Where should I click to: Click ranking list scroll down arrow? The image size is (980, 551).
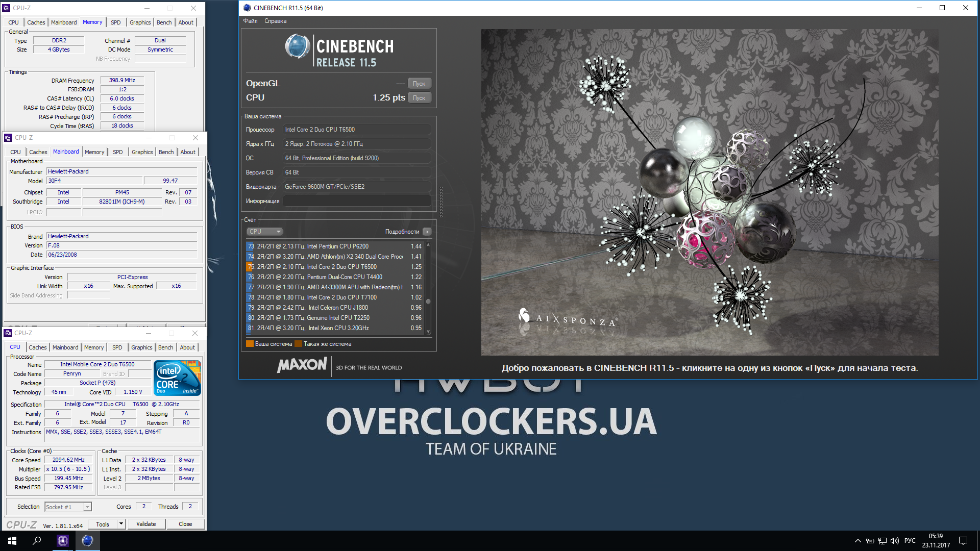(x=428, y=332)
